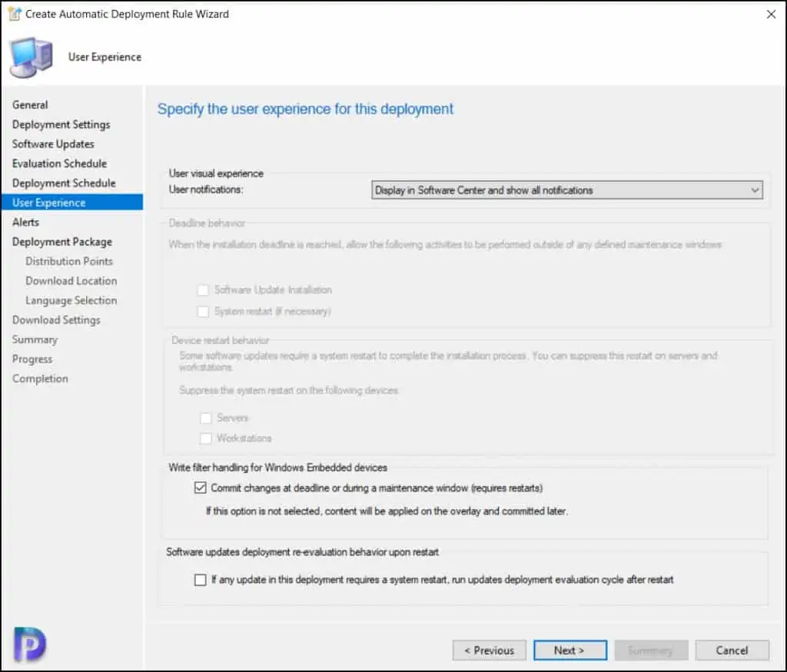
Task: Close the wizard window
Action: point(770,14)
